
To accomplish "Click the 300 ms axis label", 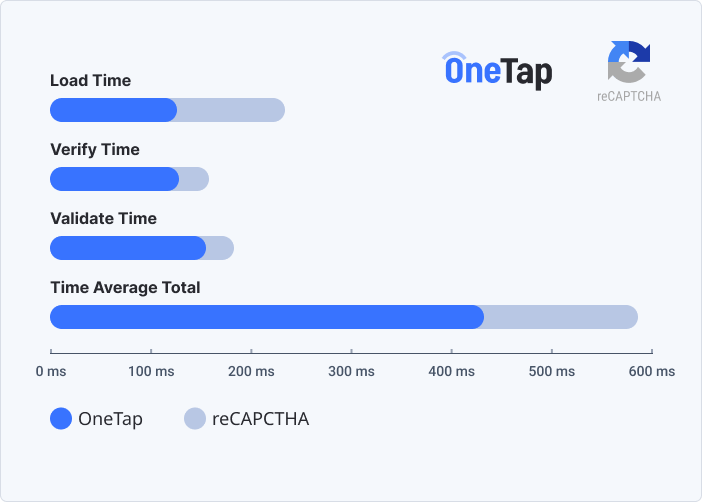I will 351,371.
